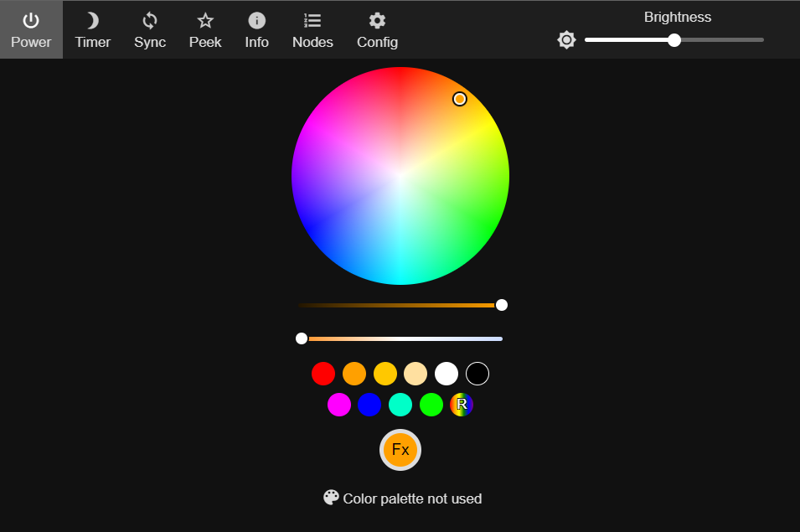Open the Nodes list icon
The width and height of the screenshot is (800, 532).
click(312, 21)
